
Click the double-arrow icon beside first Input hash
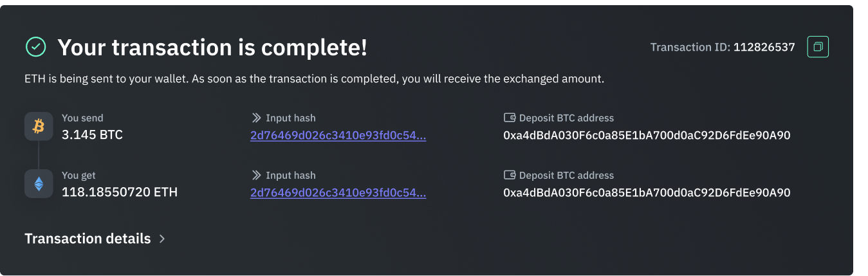pyautogui.click(x=256, y=118)
